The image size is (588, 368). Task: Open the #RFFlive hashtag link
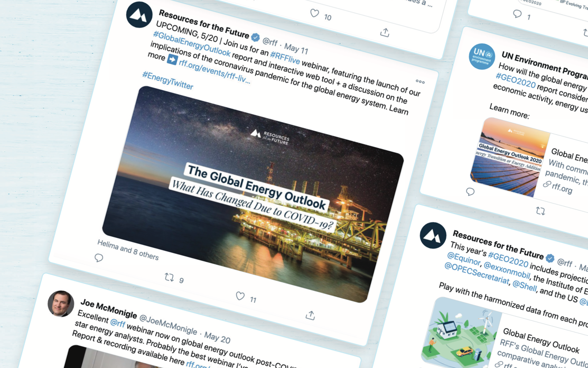(x=285, y=58)
